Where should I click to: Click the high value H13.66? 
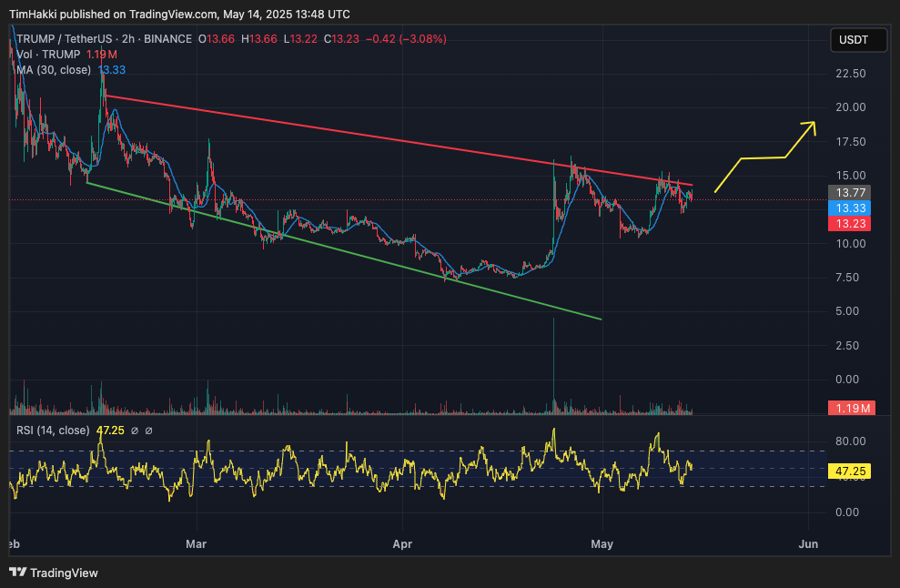tap(259, 39)
